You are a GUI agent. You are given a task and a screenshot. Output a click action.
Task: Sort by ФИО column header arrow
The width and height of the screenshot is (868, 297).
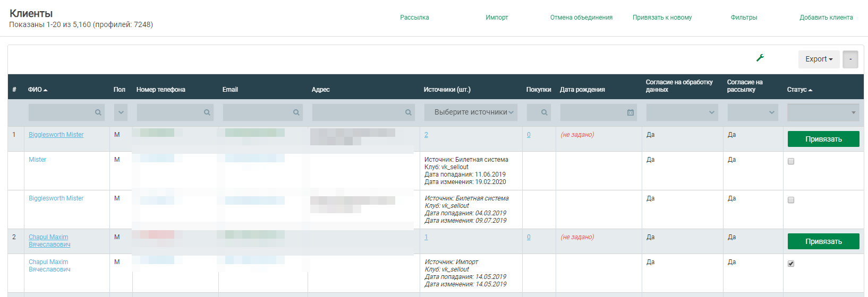click(x=46, y=90)
